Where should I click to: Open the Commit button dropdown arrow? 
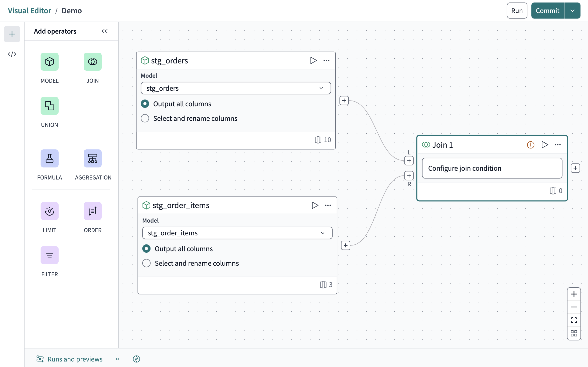572,11
